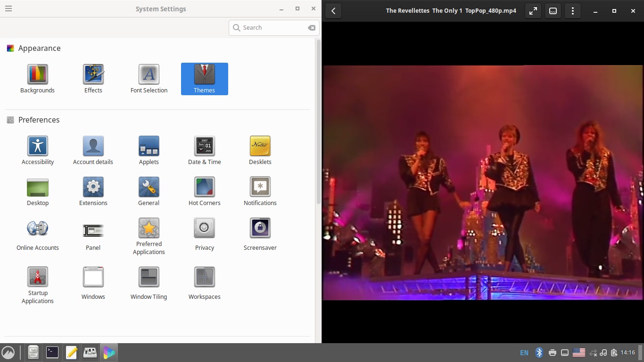Click the on-screen keyboard tray icon
The width and height of the screenshot is (644, 362).
(564, 353)
